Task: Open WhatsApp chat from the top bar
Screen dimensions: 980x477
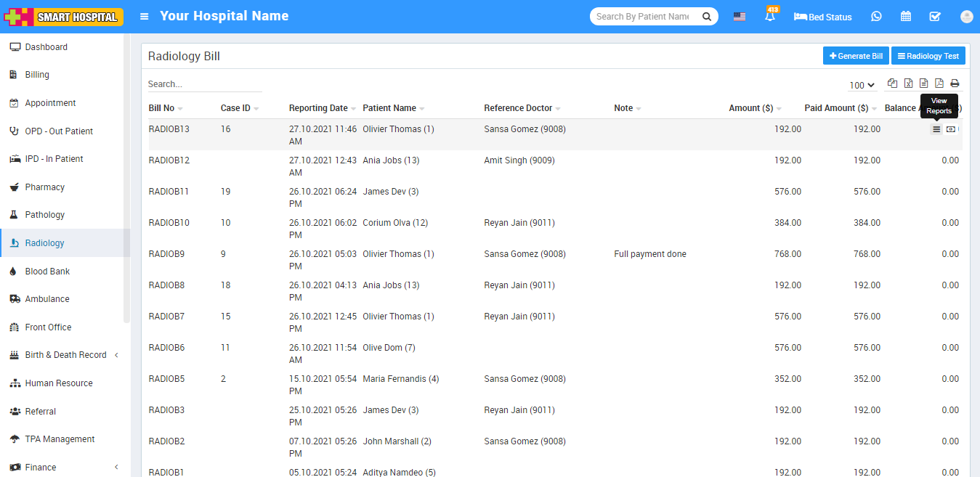Action: pos(876,16)
